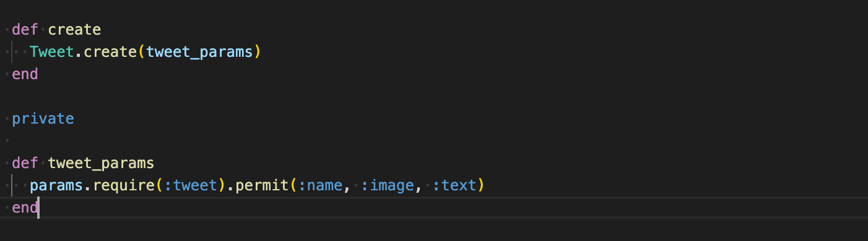Click the closing parenthesis after :text
Image resolution: width=868 pixels, height=241 pixels.
click(x=482, y=185)
